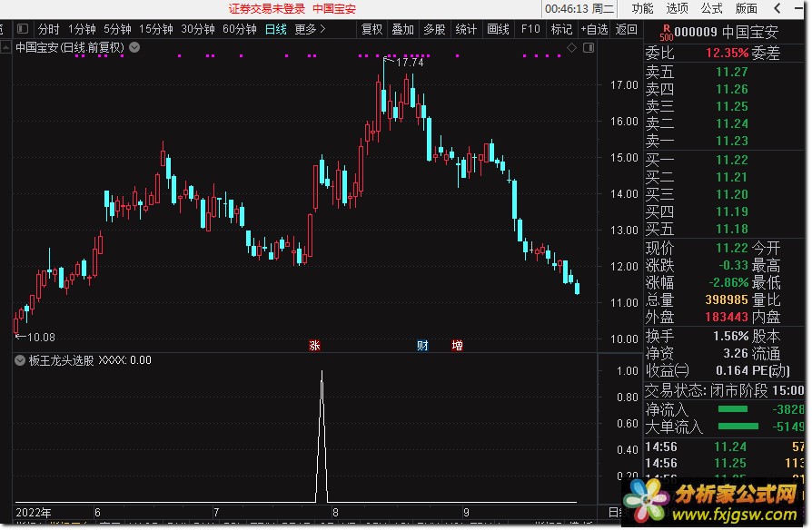
Task: Switch to 分时 intraday view
Action: (x=49, y=29)
